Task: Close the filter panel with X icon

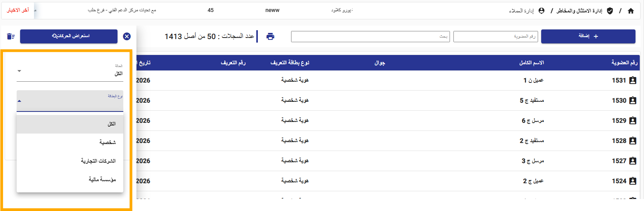Action: [x=127, y=36]
